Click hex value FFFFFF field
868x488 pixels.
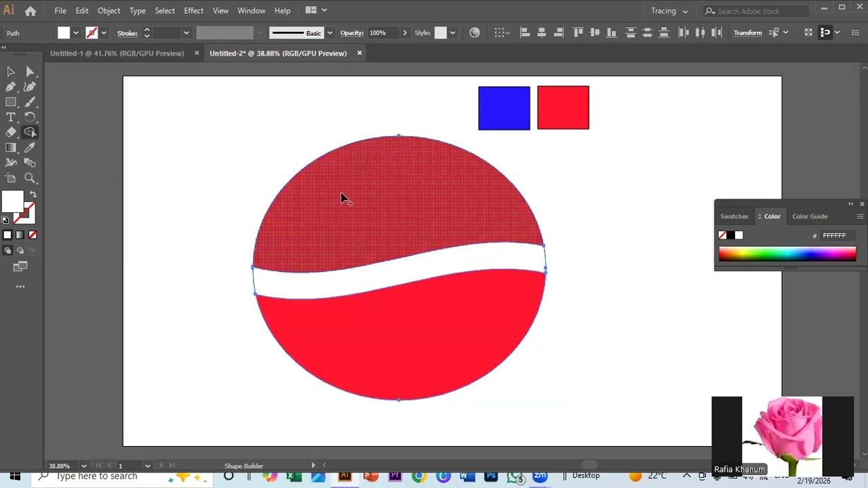[x=838, y=235]
